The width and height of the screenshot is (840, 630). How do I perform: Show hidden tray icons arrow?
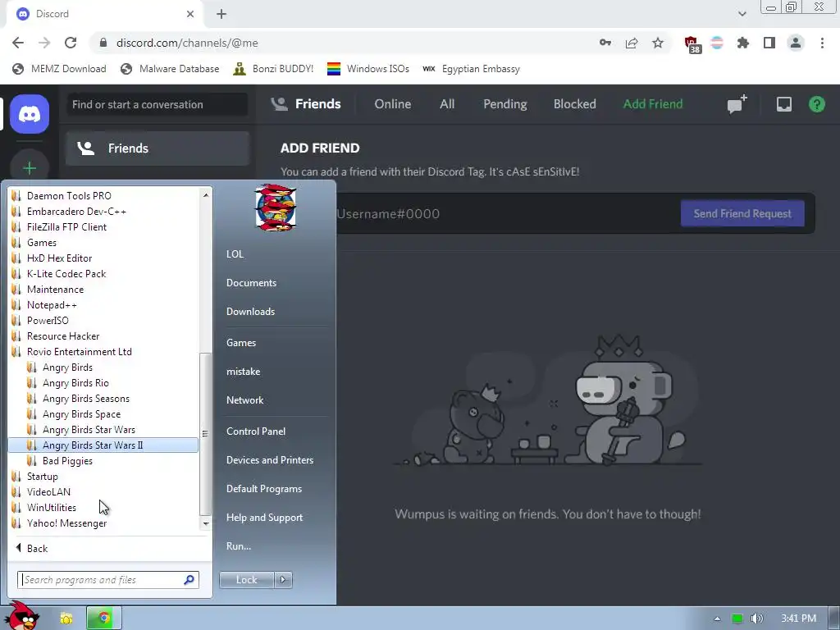point(717,619)
